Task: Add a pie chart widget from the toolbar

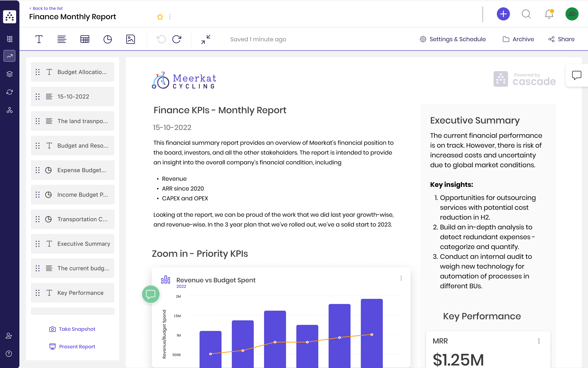Action: click(x=108, y=39)
